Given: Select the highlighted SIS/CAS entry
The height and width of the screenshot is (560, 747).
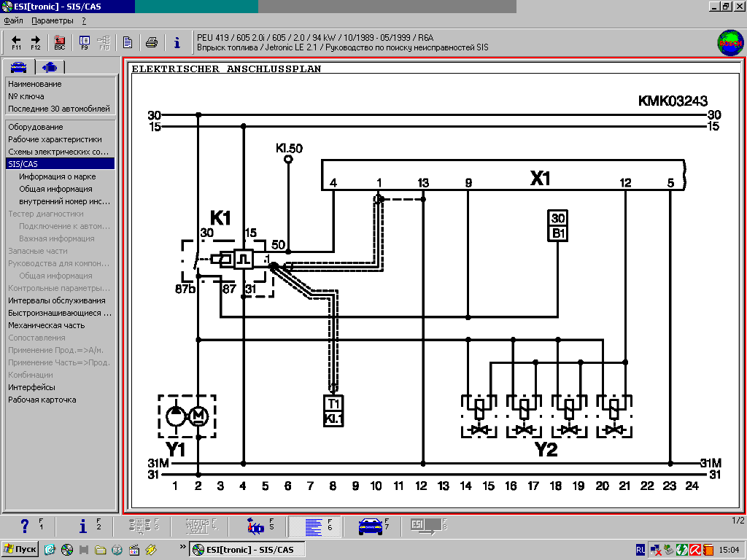Looking at the screenshot, I should click(61, 164).
